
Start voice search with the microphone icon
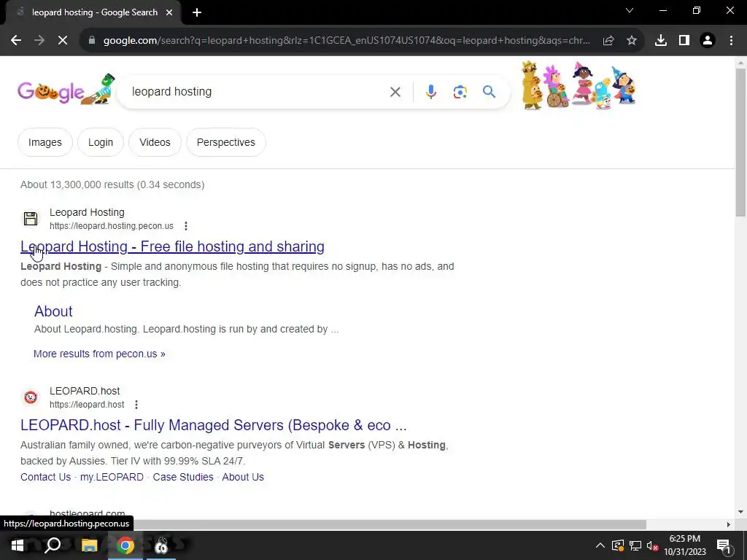430,92
